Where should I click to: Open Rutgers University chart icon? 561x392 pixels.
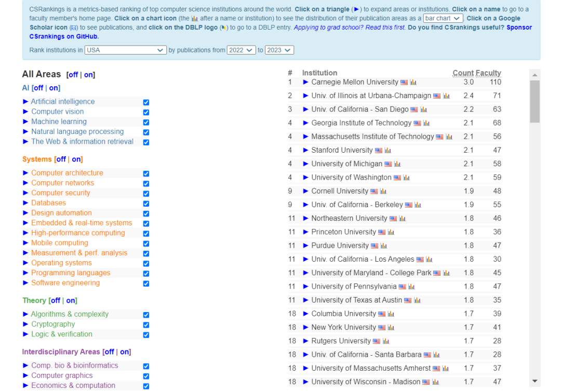tap(385, 341)
